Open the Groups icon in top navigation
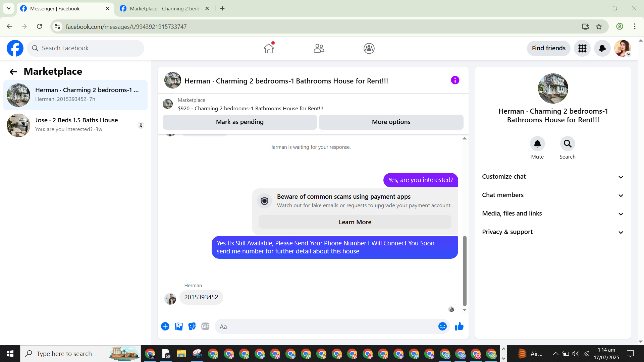The width and height of the screenshot is (644, 362). tap(369, 48)
